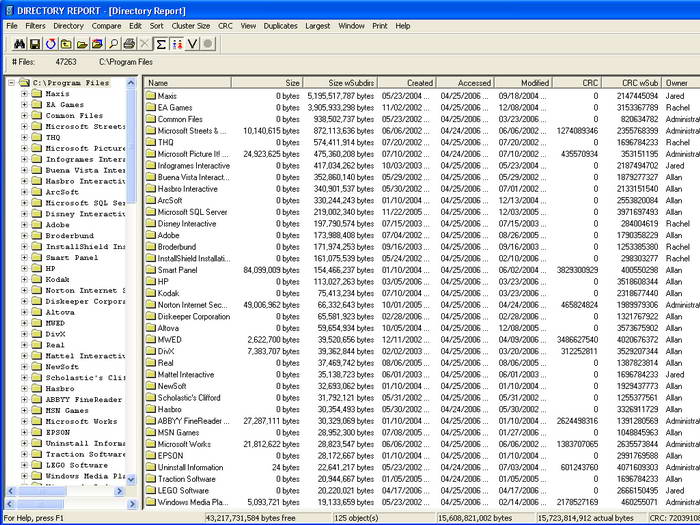Select the Microsoft SQL Server list row

[422, 212]
